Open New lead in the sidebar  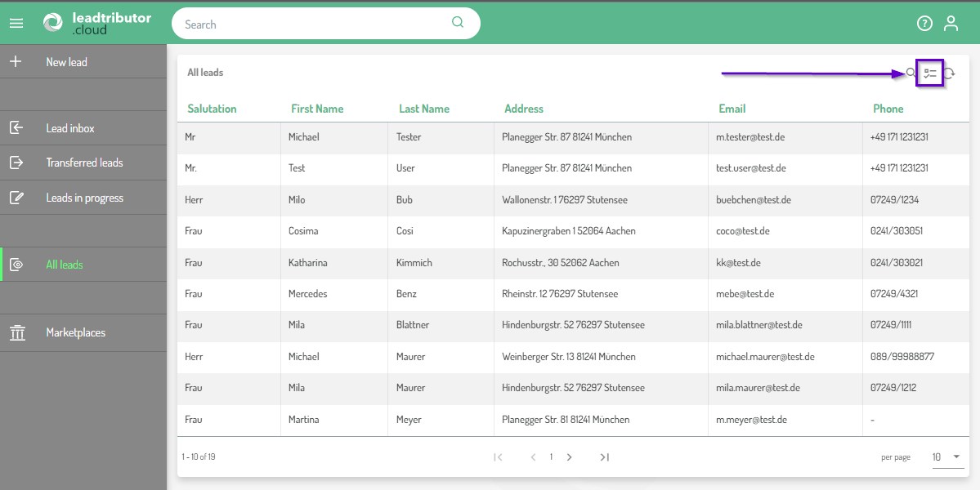coord(66,62)
